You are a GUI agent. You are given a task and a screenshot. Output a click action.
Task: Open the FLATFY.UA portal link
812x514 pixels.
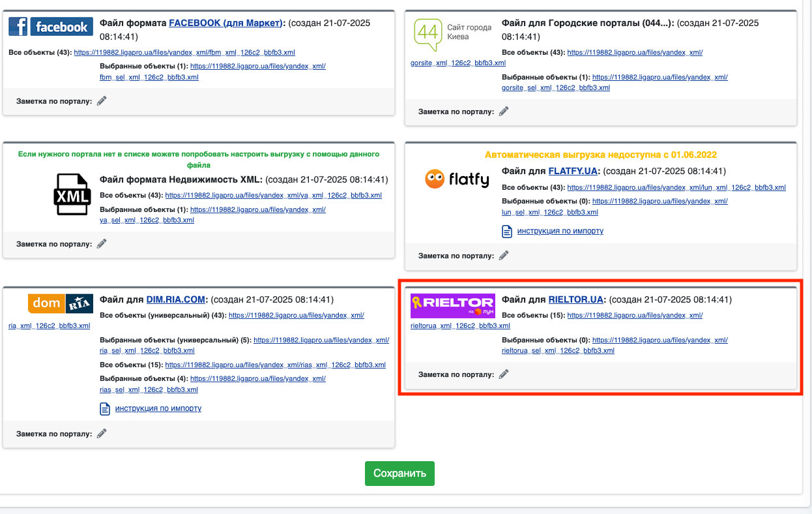(573, 171)
